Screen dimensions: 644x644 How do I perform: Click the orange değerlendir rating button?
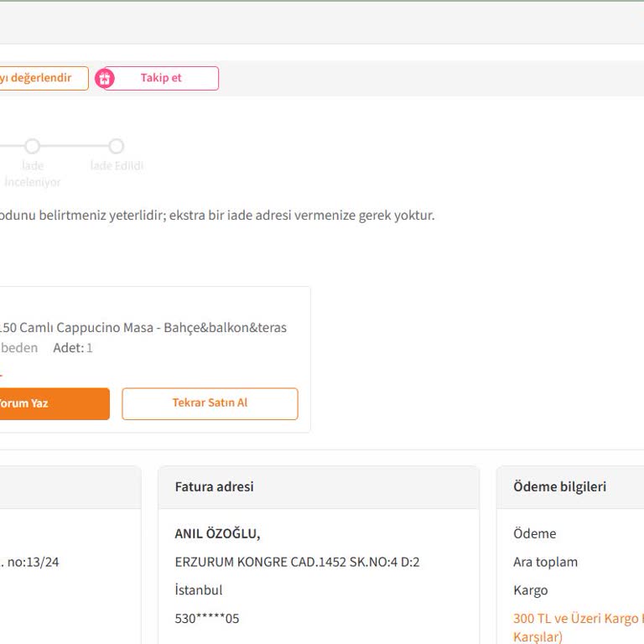42,78
